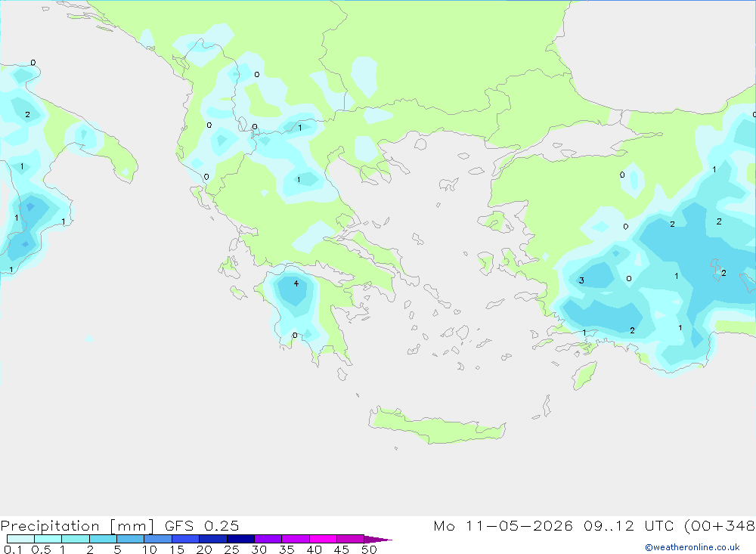This screenshot has height=554, width=756.
Task: Click the '0.1' legend scale label
Action: (x=13, y=549)
